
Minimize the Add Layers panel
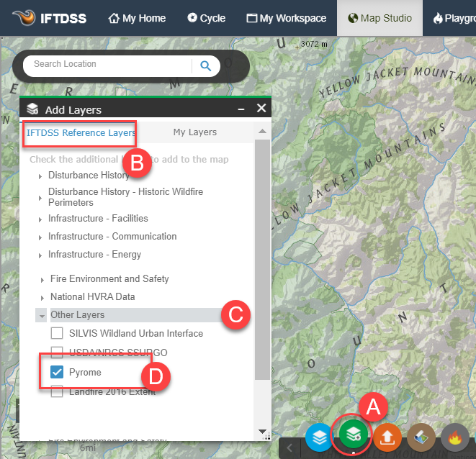pyautogui.click(x=241, y=109)
